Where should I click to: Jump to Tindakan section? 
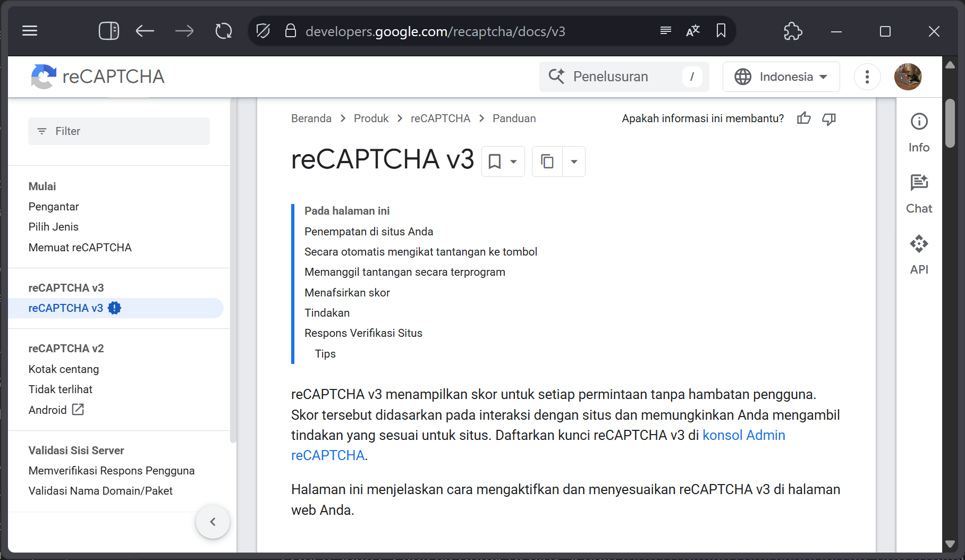tap(327, 313)
